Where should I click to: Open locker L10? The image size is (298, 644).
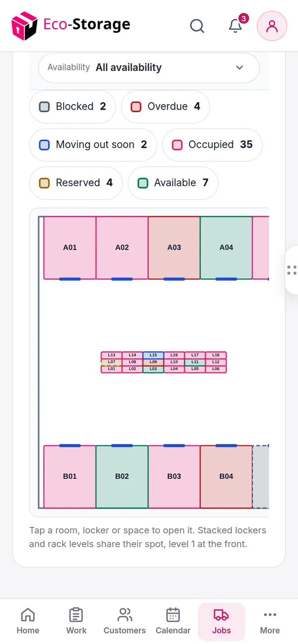tap(174, 362)
